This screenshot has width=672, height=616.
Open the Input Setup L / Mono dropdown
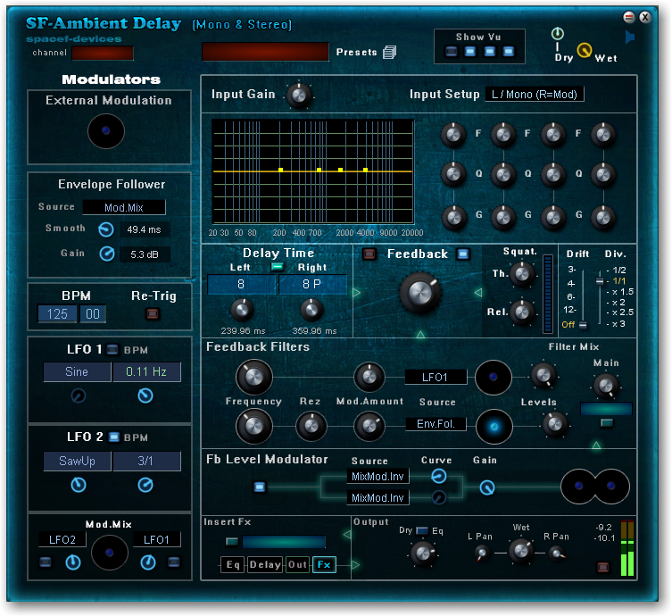(x=535, y=95)
